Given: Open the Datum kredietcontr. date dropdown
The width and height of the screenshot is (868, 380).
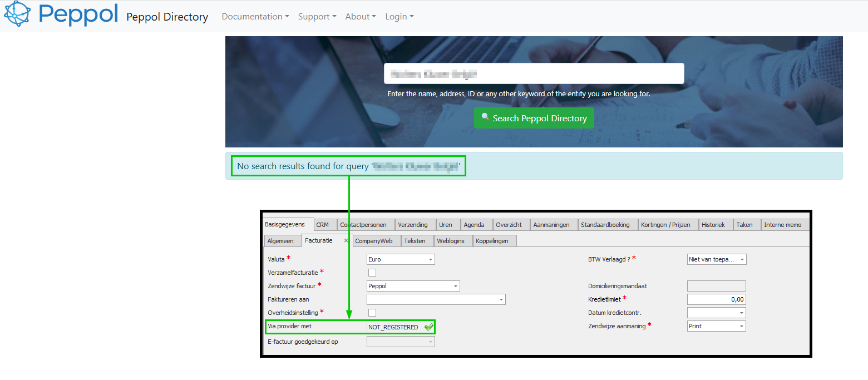Looking at the screenshot, I should click(x=741, y=313).
